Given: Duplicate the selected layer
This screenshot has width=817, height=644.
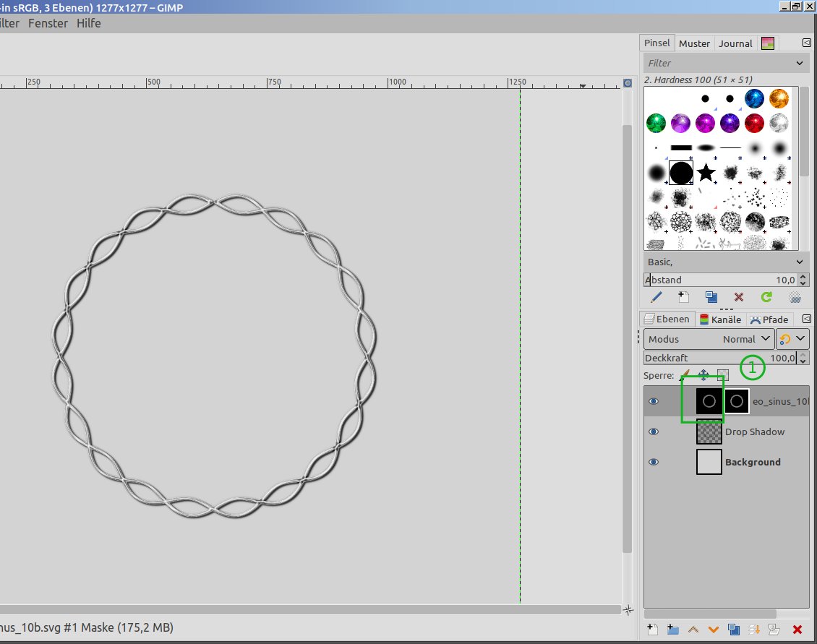Looking at the screenshot, I should [x=734, y=630].
